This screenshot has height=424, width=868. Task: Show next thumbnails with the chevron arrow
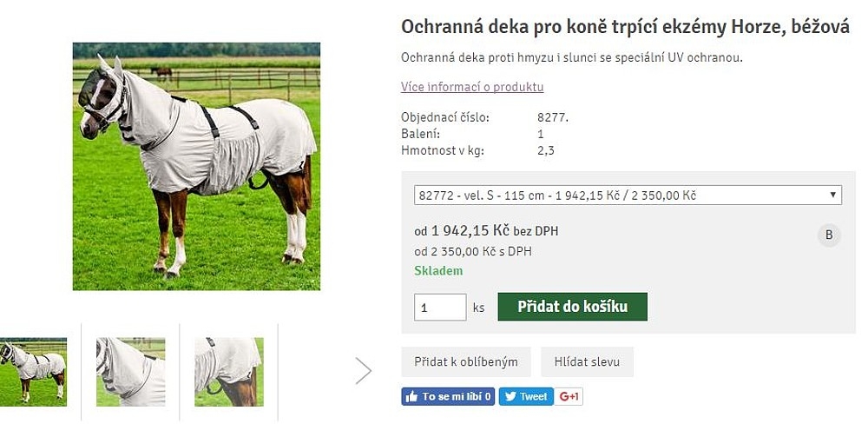(363, 371)
